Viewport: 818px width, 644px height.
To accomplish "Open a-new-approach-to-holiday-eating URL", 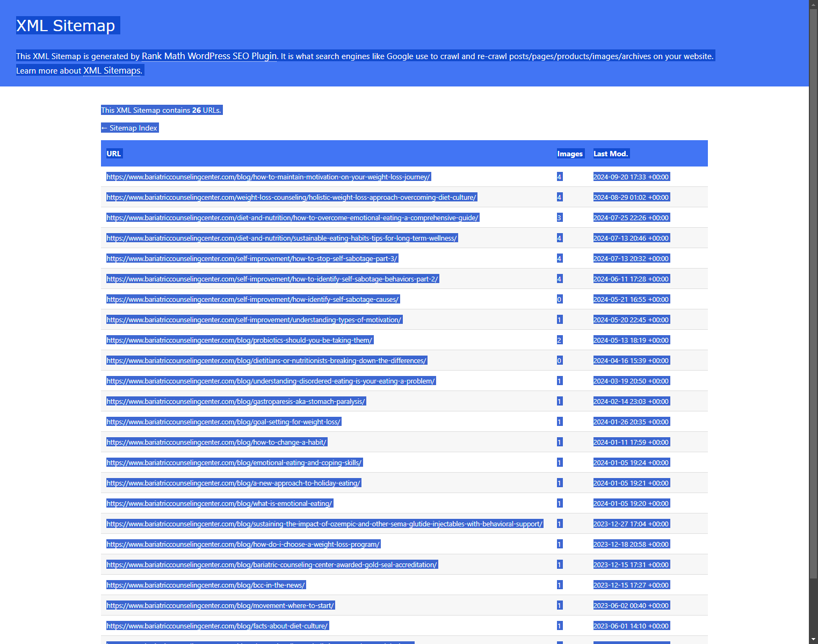I will tap(233, 483).
